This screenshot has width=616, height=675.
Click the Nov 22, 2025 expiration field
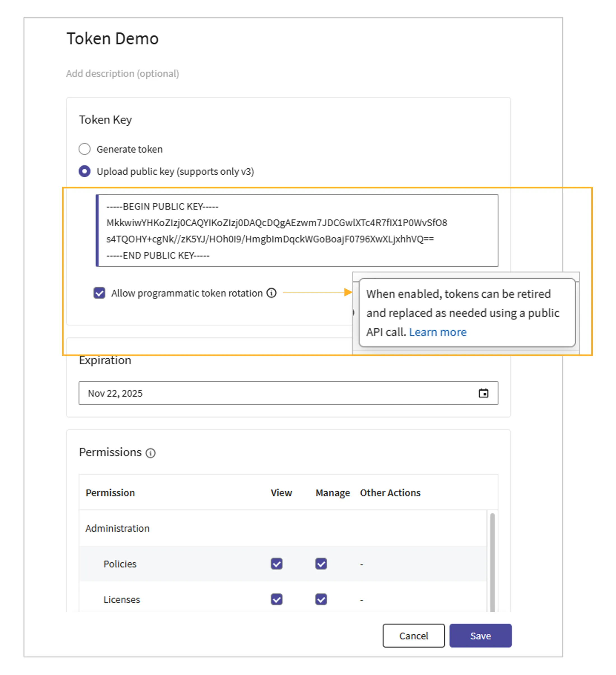click(268, 393)
